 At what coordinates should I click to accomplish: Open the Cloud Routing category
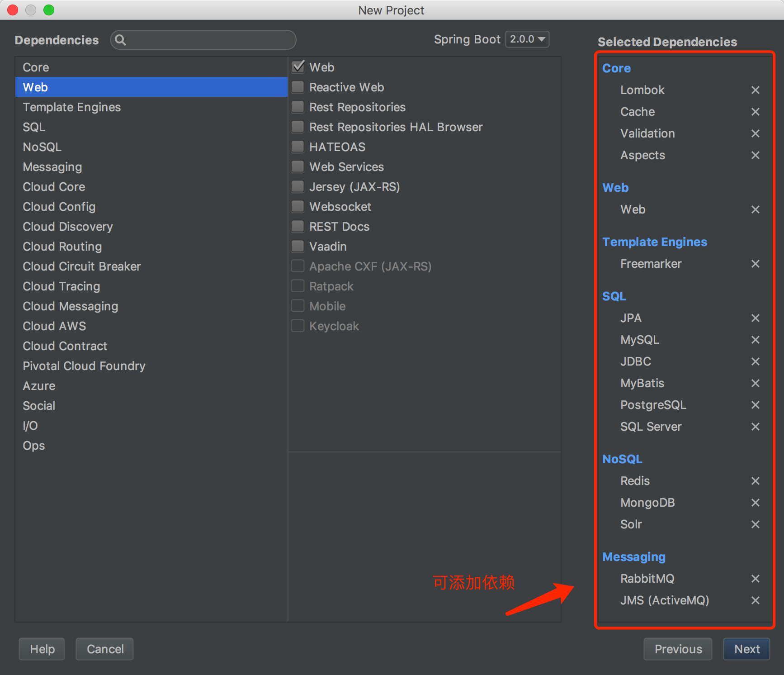pyautogui.click(x=151, y=247)
